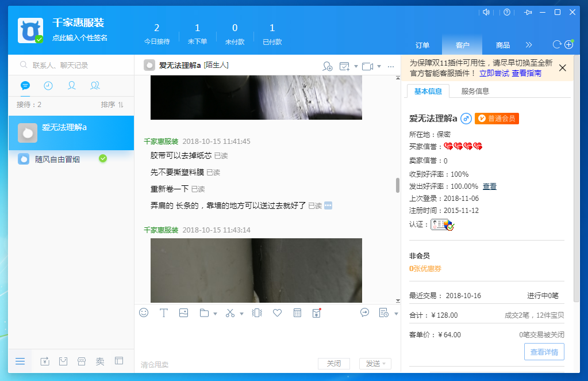Send a file with folder icon
Image resolution: width=588 pixels, height=381 pixels.
(205, 313)
